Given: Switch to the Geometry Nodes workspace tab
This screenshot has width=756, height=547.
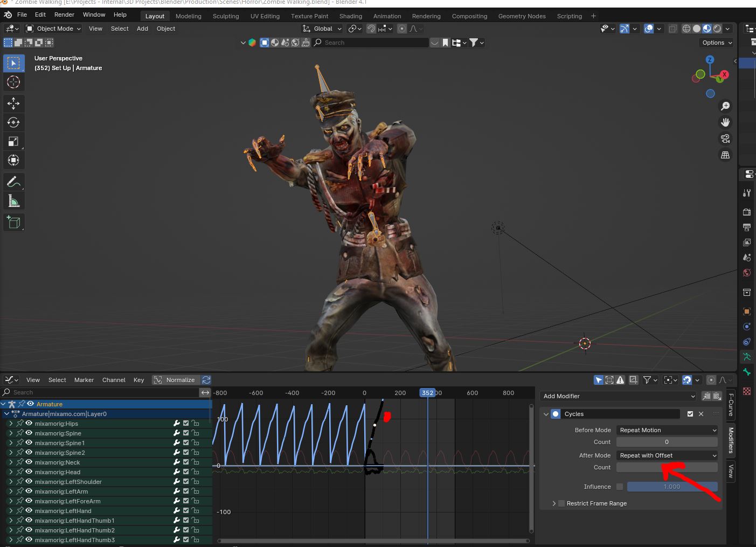Looking at the screenshot, I should [x=522, y=16].
